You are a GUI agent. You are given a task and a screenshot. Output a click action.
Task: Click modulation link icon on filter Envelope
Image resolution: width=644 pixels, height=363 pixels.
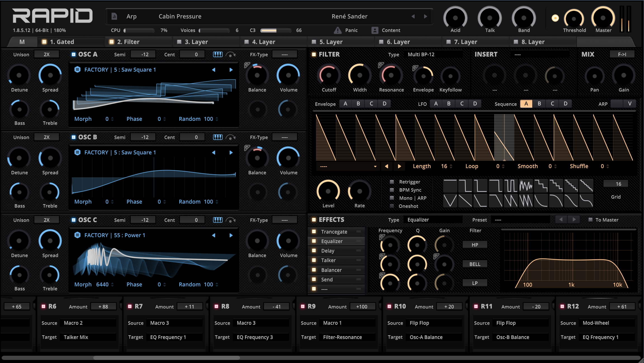pyautogui.click(x=415, y=68)
